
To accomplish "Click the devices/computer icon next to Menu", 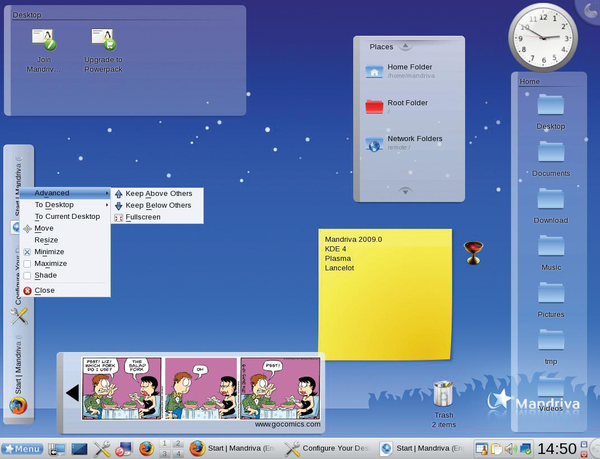I will point(57,449).
